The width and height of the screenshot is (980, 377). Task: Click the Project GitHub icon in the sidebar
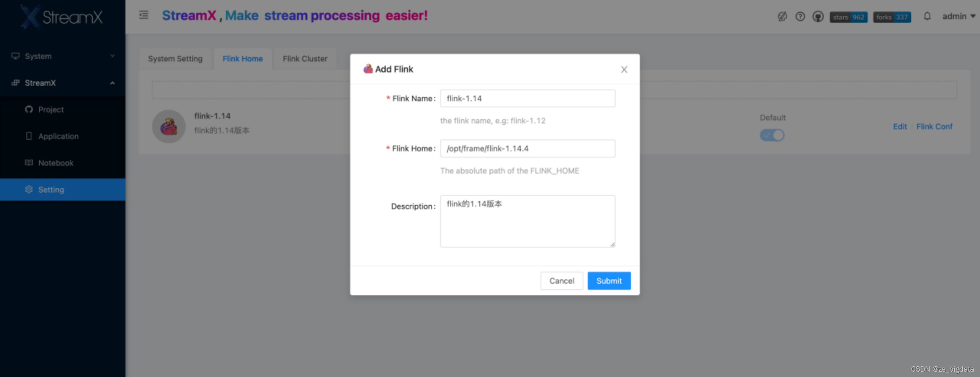pos(29,109)
